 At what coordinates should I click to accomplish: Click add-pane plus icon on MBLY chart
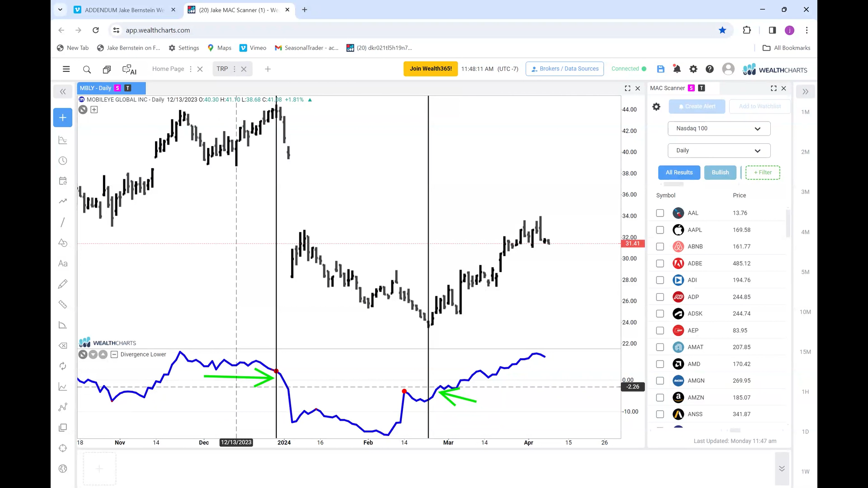point(94,109)
